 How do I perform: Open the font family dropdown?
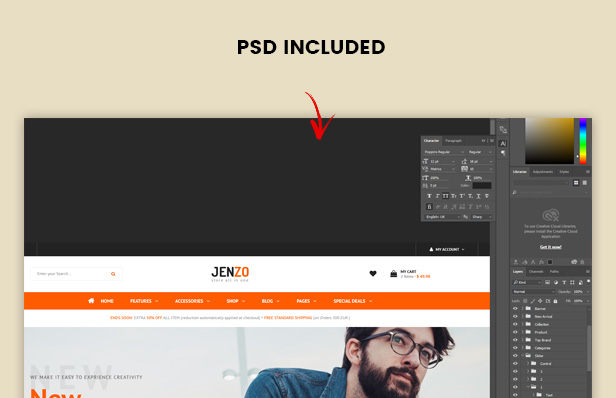point(444,152)
